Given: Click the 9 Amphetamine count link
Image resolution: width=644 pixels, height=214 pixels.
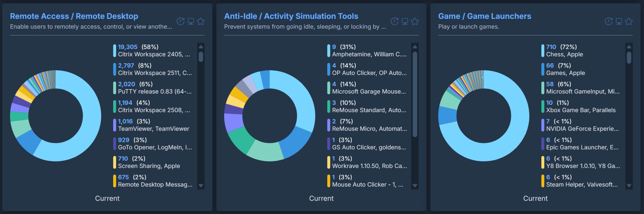Looking at the screenshot, I should pyautogui.click(x=334, y=47).
